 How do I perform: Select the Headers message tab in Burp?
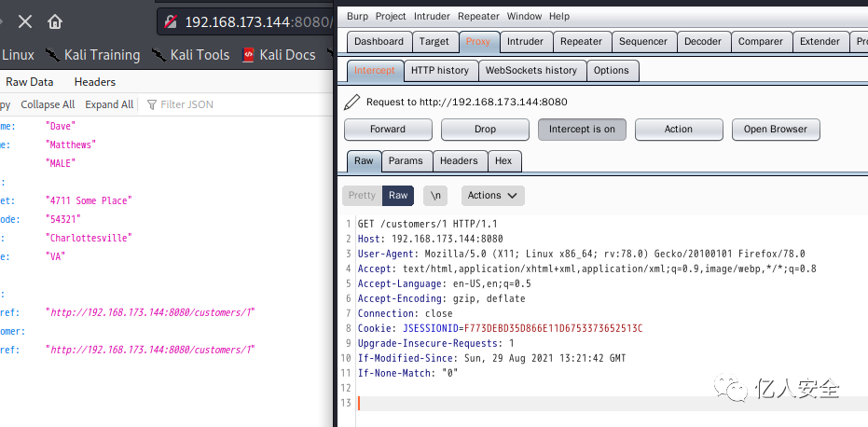point(459,161)
